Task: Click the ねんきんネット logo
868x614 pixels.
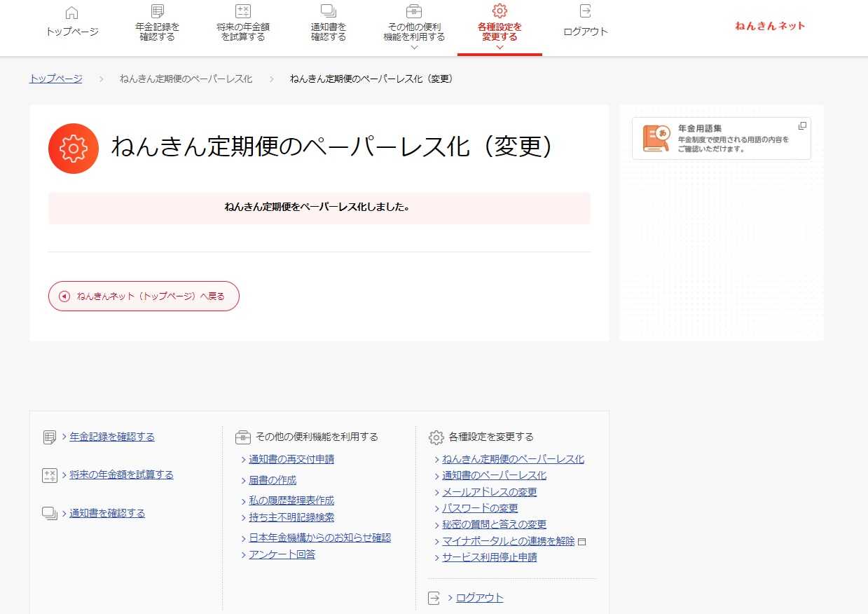Action: (x=770, y=26)
